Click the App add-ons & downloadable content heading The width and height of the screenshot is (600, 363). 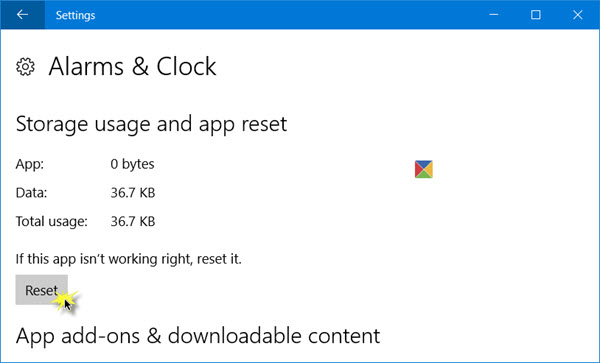[198, 336]
